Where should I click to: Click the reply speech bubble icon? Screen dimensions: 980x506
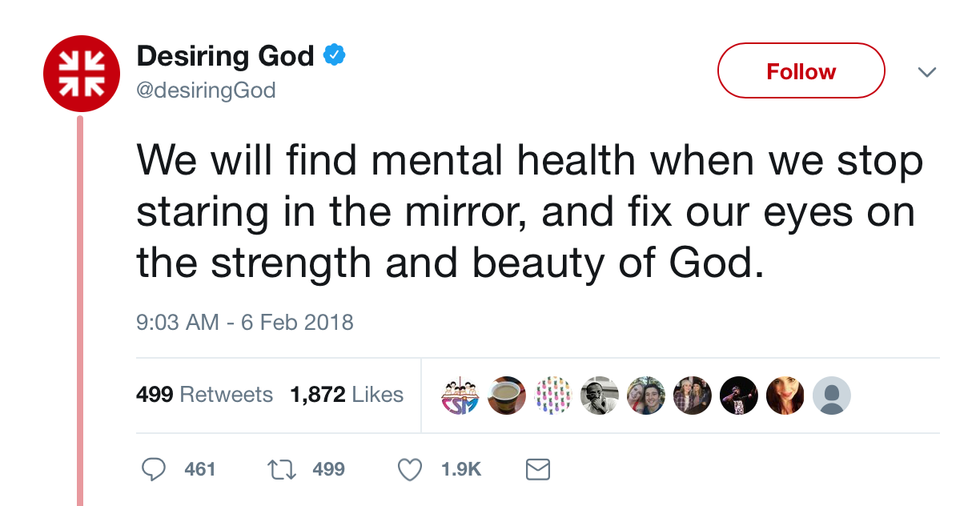[x=153, y=469]
